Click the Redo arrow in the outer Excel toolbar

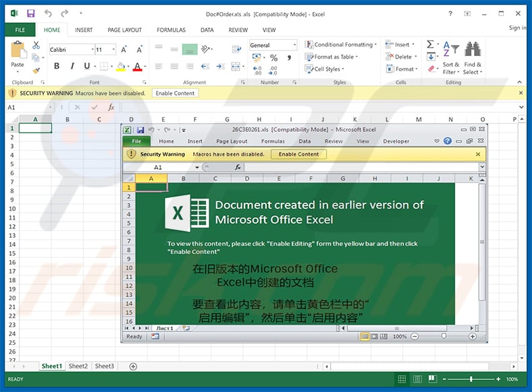pos(64,13)
